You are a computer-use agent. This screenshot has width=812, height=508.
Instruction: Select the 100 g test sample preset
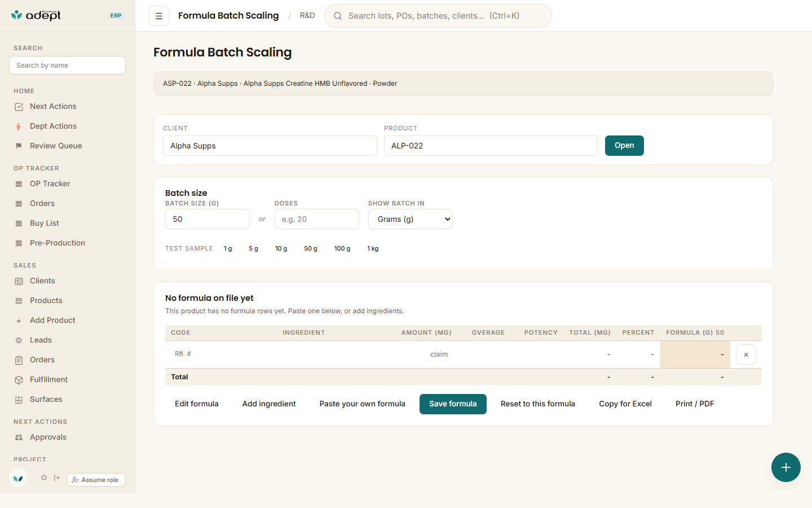pos(342,248)
